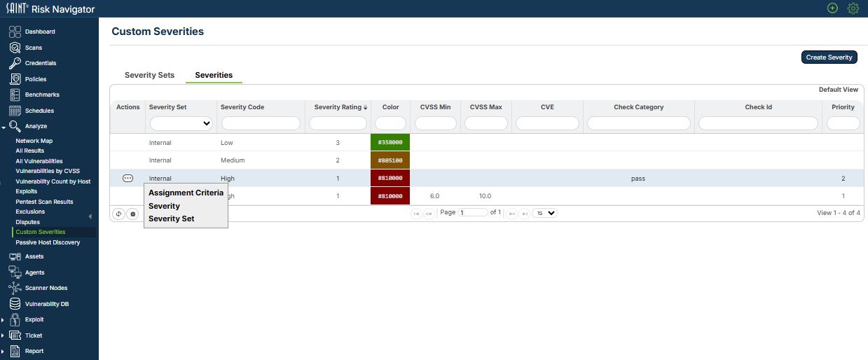Open Exploits under Analyze
The width and height of the screenshot is (868, 360).
[x=27, y=191]
